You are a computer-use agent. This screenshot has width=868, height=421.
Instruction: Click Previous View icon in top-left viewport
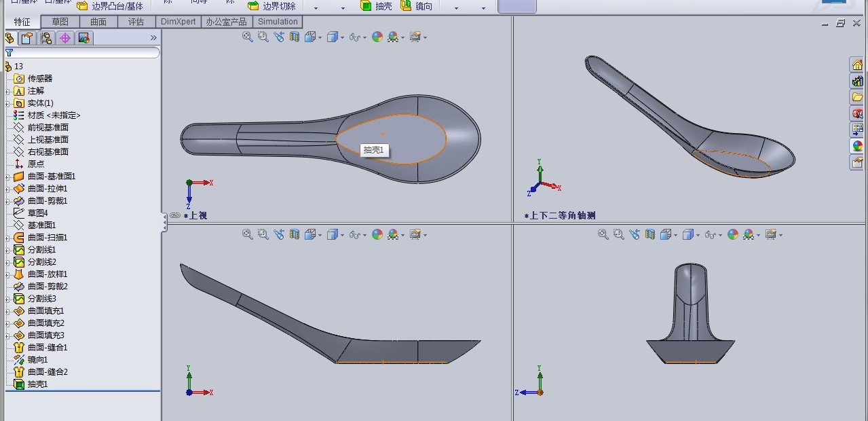(279, 37)
